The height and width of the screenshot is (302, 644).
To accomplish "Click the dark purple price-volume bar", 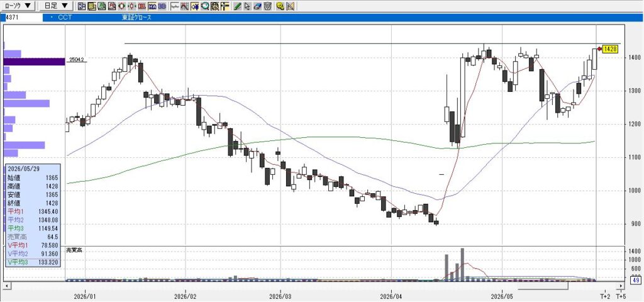I will tap(34, 62).
